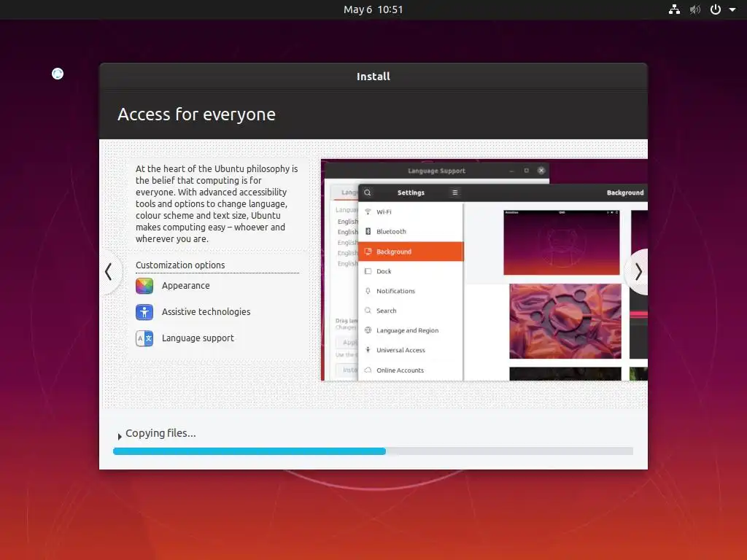Click the Wi-Fi icon in Settings preview

[x=368, y=212]
